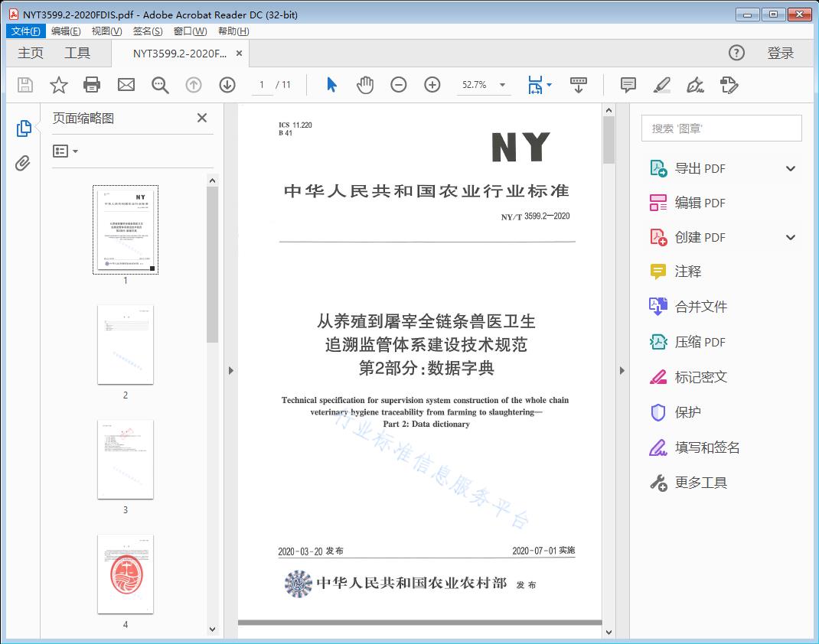This screenshot has height=644, width=819.
Task: Select the arrow selection tool
Action: tap(331, 85)
